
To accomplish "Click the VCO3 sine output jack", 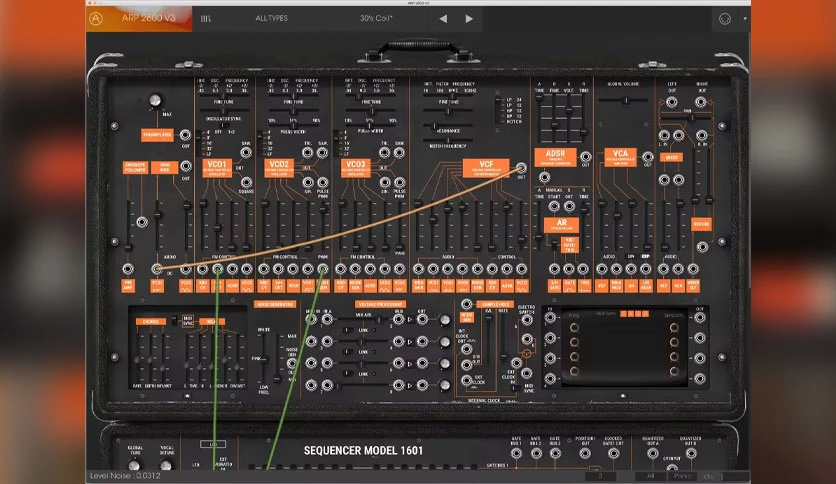I will 385,182.
